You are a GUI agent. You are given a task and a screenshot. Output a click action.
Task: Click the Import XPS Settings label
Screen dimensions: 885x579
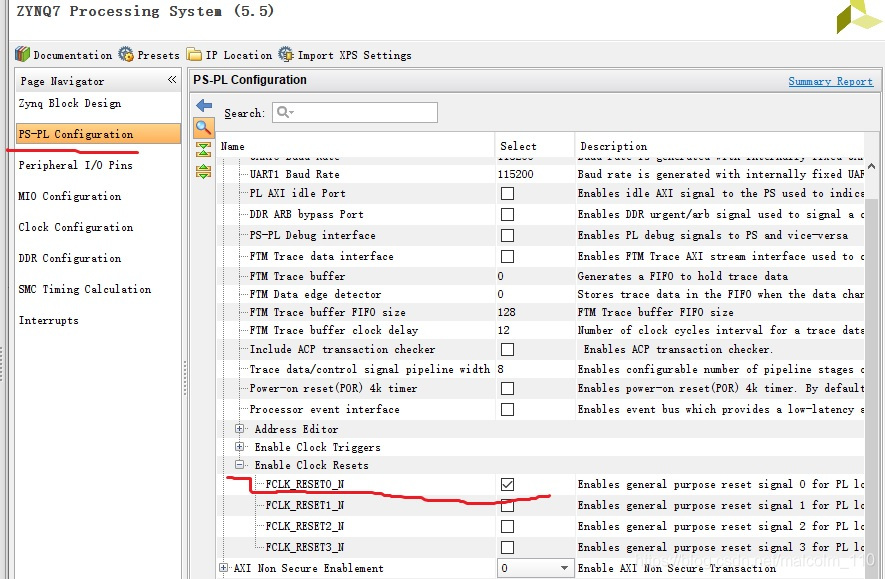(354, 55)
